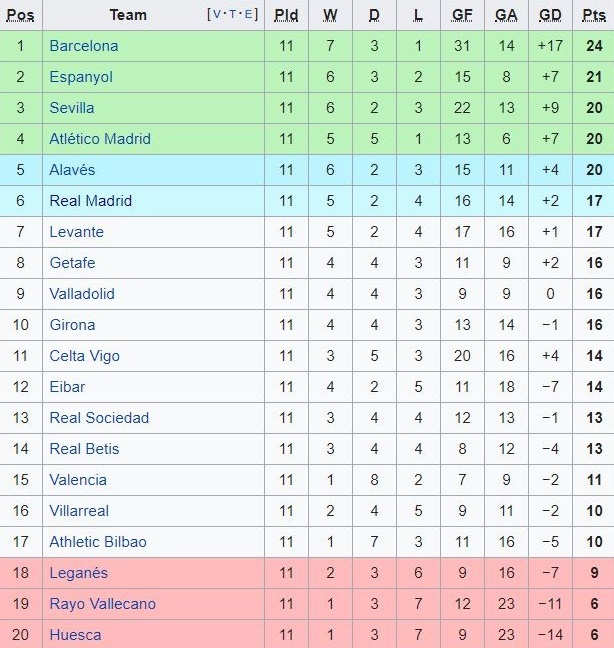The width and height of the screenshot is (614, 648).
Task: Click the Pld column header abbreviation
Action: tap(286, 15)
